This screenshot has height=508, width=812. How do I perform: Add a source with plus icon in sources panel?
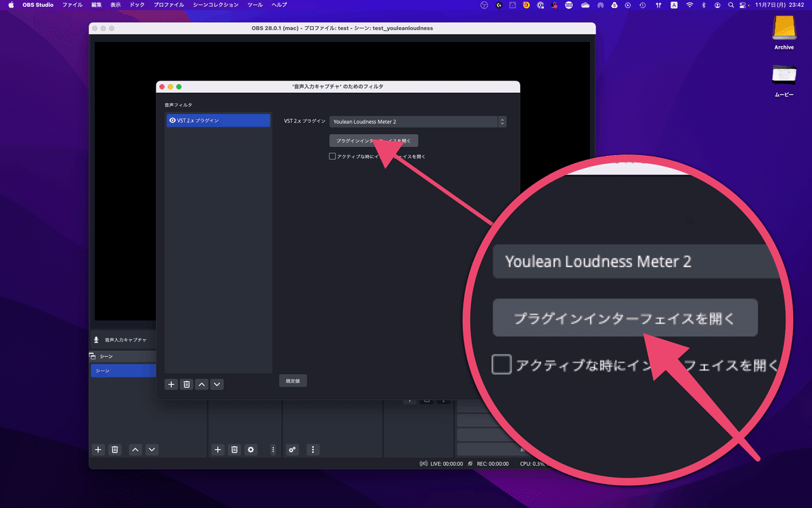click(x=218, y=449)
